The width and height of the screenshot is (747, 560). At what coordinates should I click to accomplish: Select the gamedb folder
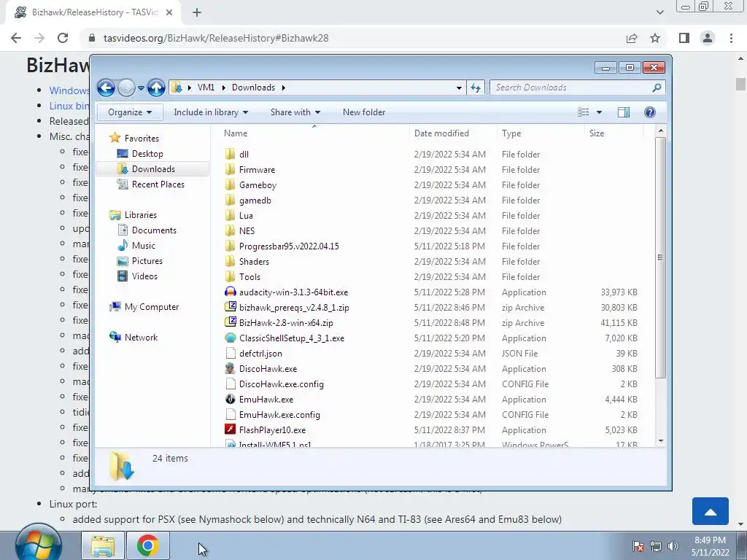(255, 201)
